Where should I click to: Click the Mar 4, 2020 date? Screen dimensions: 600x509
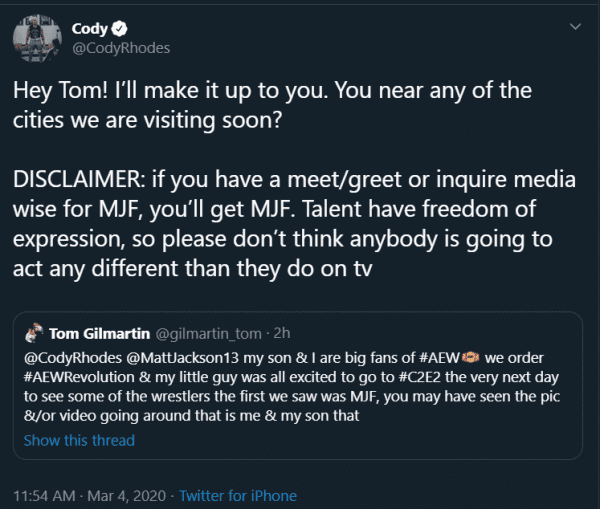138,495
